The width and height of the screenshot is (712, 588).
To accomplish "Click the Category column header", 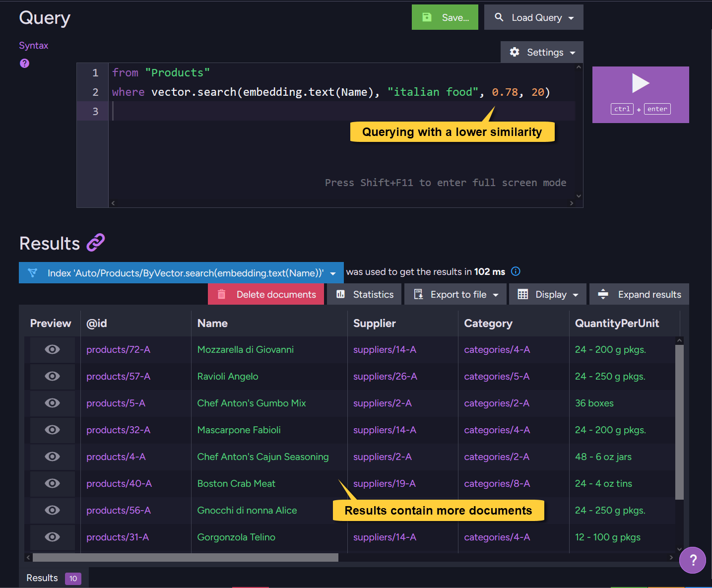I will [x=488, y=323].
